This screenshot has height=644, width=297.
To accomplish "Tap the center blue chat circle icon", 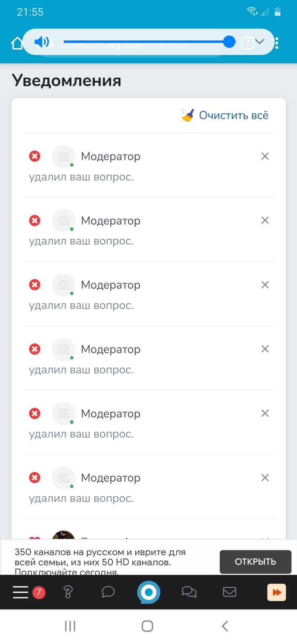I will (x=148, y=592).
